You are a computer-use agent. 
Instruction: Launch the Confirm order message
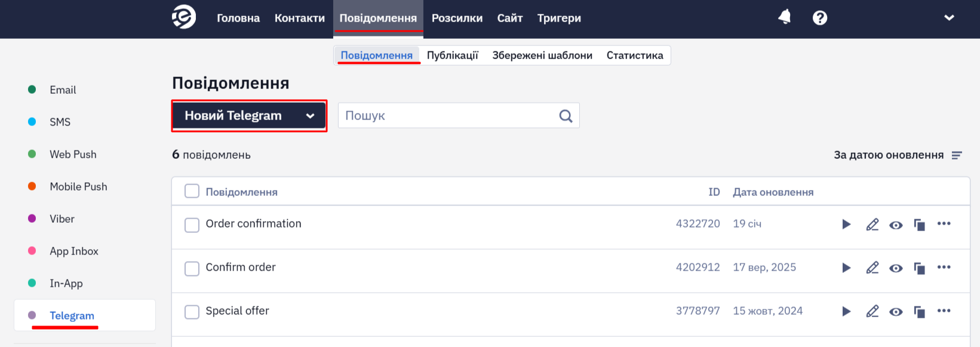[846, 268]
